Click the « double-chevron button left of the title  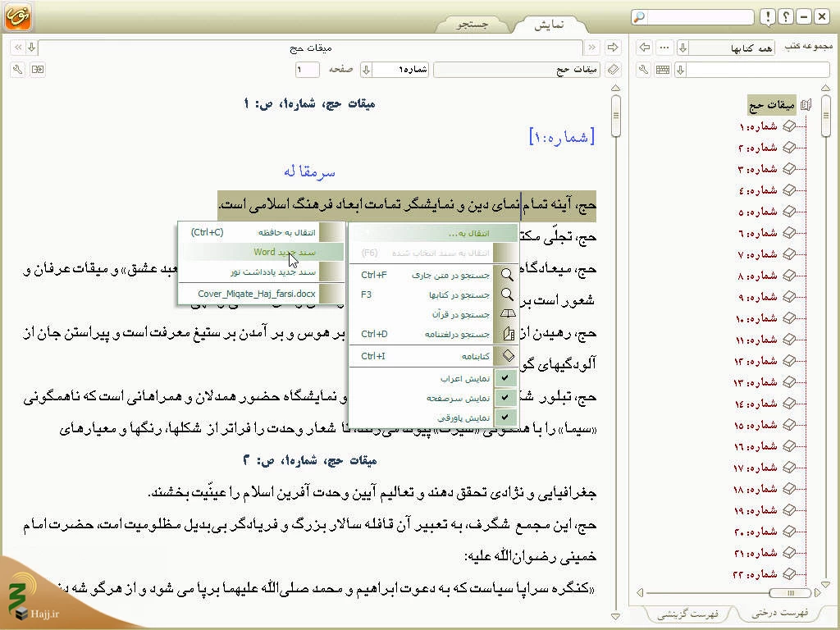click(18, 48)
